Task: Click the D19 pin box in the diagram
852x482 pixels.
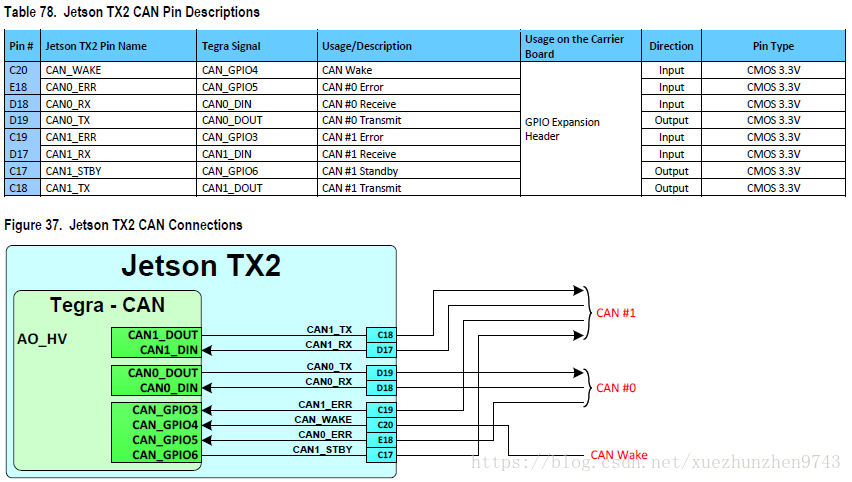Action: pyautogui.click(x=381, y=373)
